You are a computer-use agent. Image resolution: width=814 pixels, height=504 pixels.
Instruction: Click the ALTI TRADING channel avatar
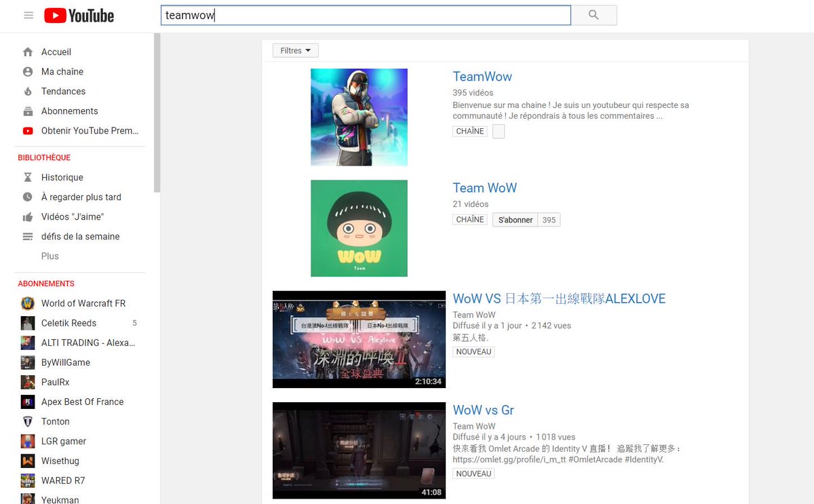[x=28, y=343]
